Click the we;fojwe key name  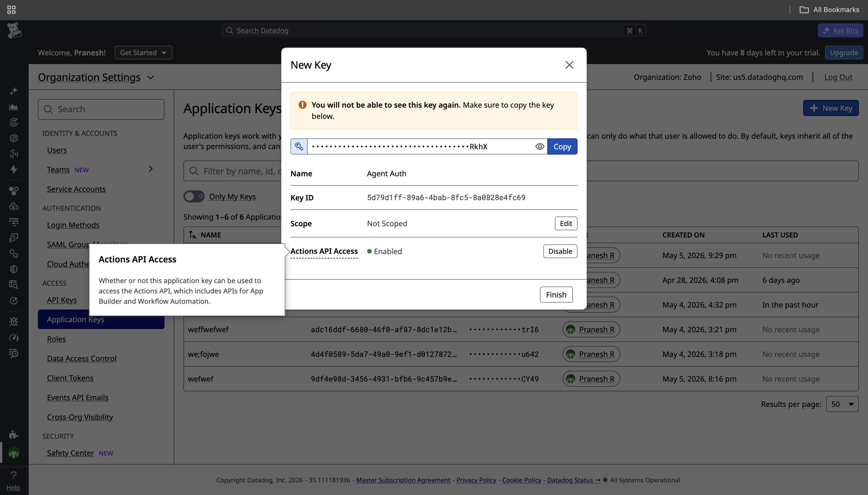[203, 354]
